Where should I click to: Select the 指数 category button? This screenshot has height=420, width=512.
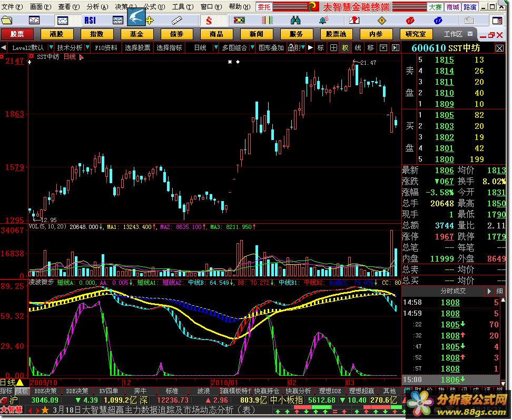[96, 34]
